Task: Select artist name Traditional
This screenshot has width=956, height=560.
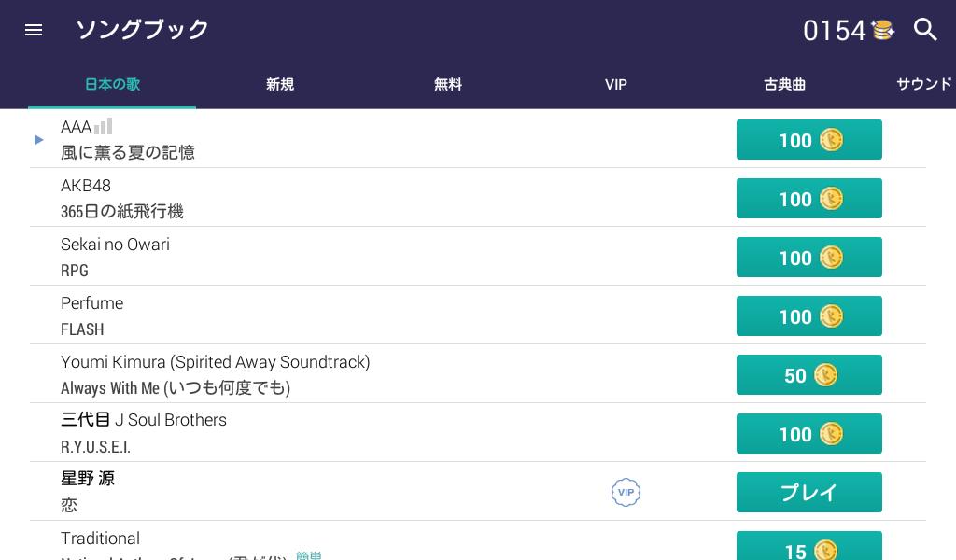Action: (x=101, y=538)
